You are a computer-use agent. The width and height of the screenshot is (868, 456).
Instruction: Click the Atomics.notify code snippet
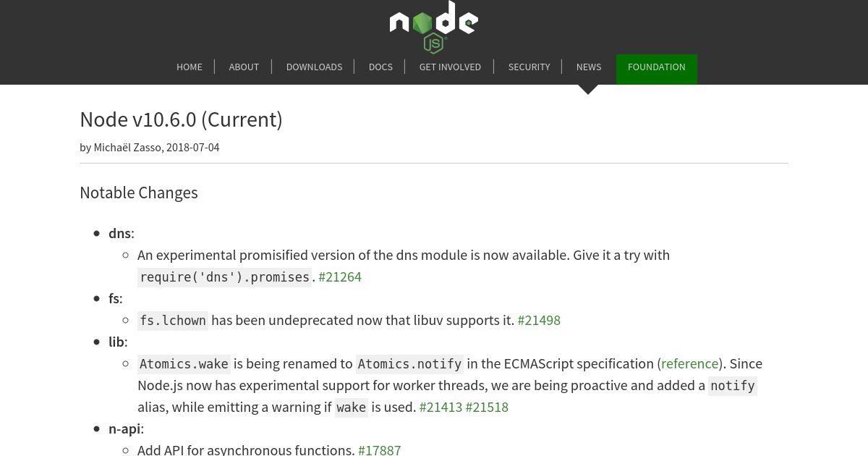click(409, 364)
